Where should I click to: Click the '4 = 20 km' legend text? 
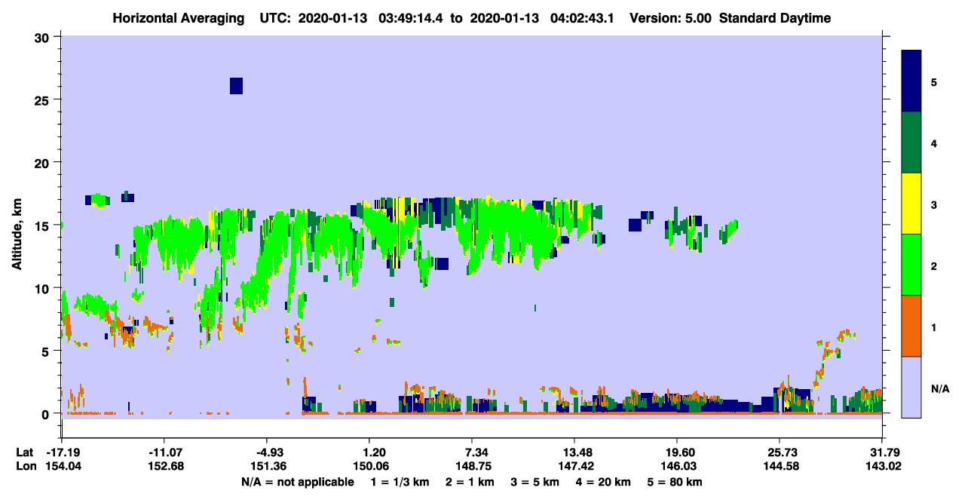[603, 482]
